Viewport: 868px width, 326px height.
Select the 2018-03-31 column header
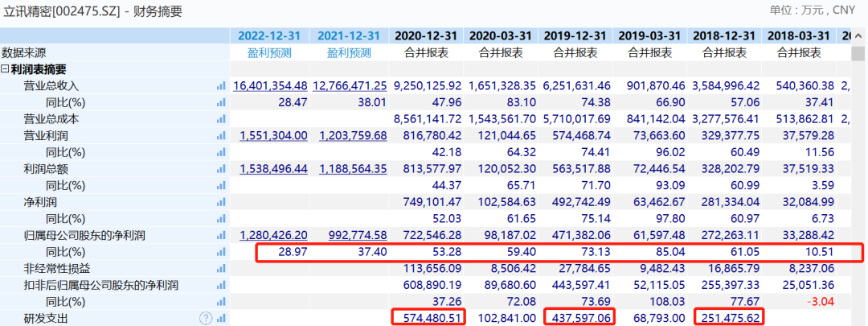(799, 36)
